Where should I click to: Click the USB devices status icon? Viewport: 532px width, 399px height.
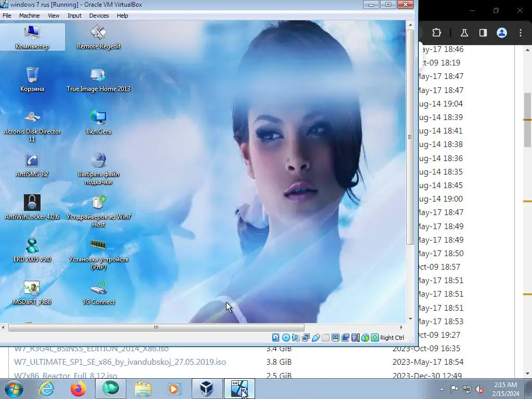(x=315, y=338)
